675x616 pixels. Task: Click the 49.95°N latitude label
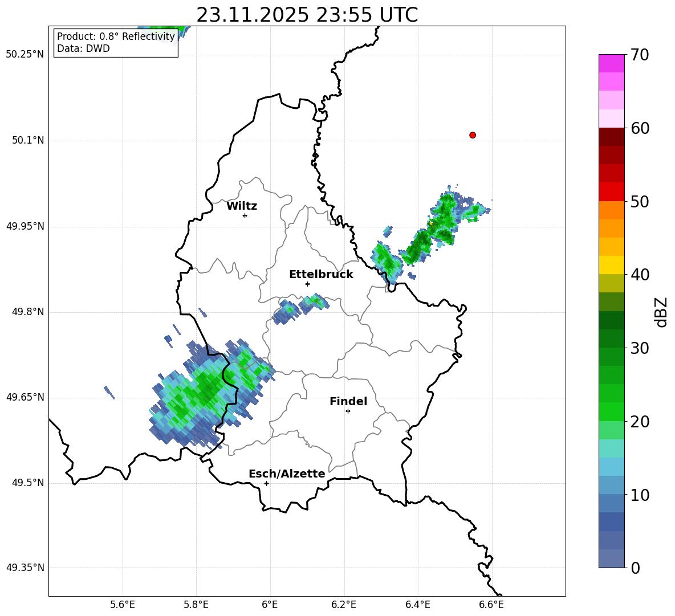pyautogui.click(x=25, y=226)
